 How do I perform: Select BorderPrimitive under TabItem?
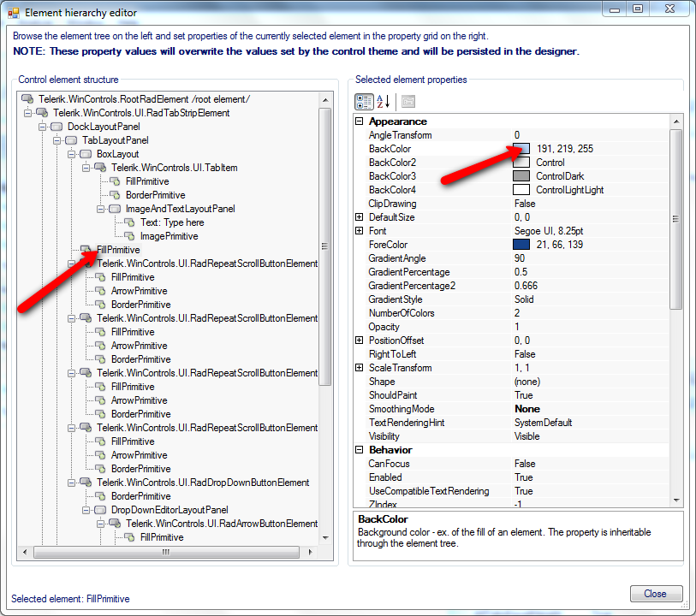pos(155,195)
